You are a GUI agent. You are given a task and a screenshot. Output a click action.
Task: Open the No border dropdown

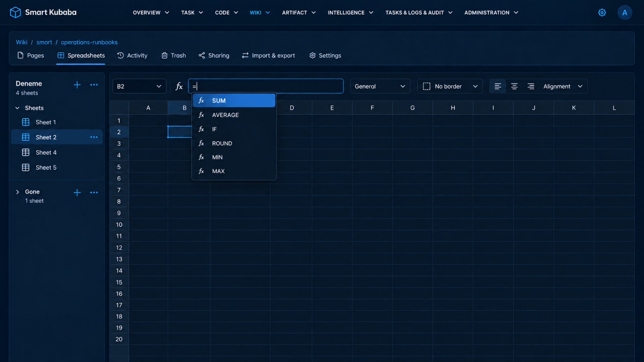point(450,86)
